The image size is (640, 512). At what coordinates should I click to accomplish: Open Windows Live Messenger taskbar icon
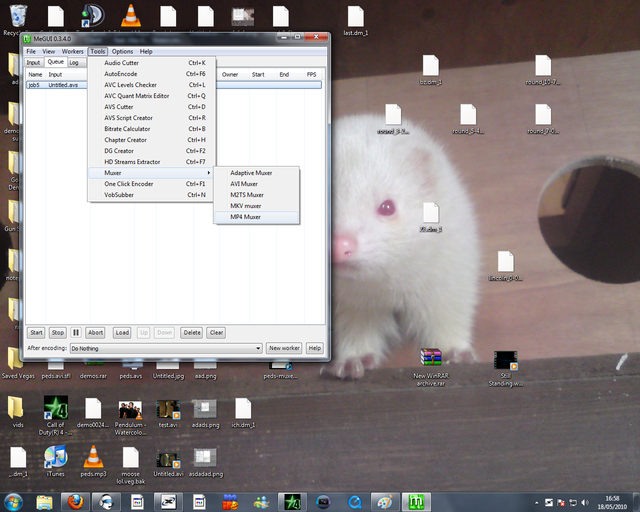pyautogui.click(x=261, y=502)
